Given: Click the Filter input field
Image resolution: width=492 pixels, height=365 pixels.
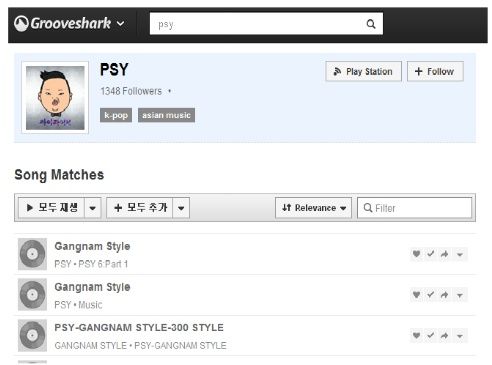Looking at the screenshot, I should click(415, 208).
